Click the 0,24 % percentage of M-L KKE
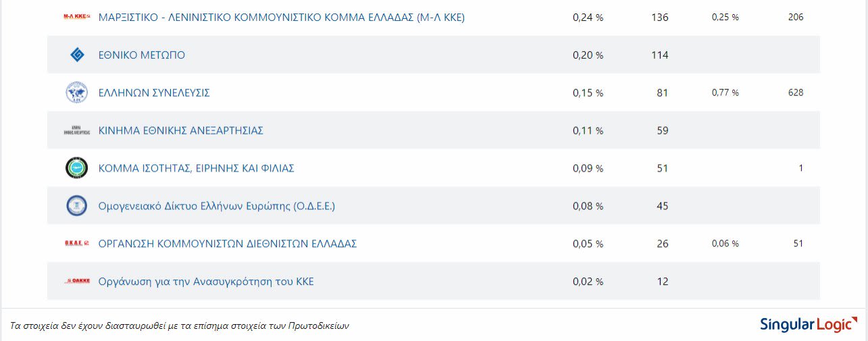868x341 pixels. pyautogui.click(x=588, y=18)
